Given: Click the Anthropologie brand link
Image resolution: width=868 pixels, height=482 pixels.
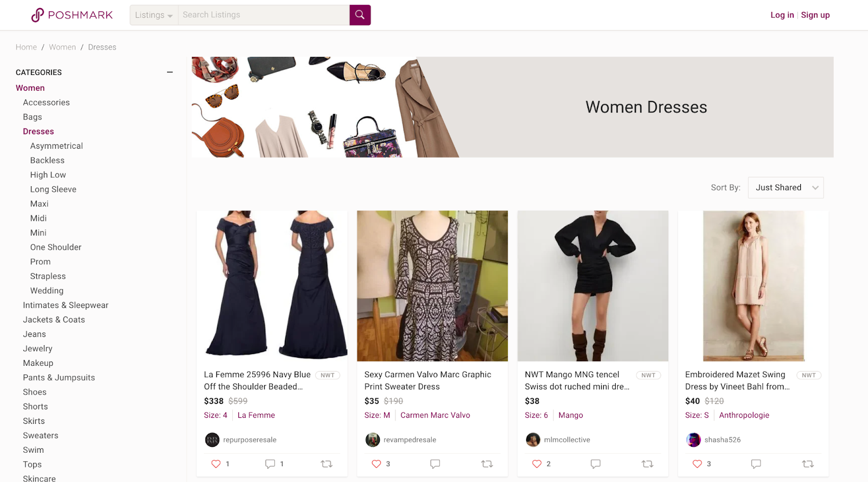Looking at the screenshot, I should click(744, 415).
